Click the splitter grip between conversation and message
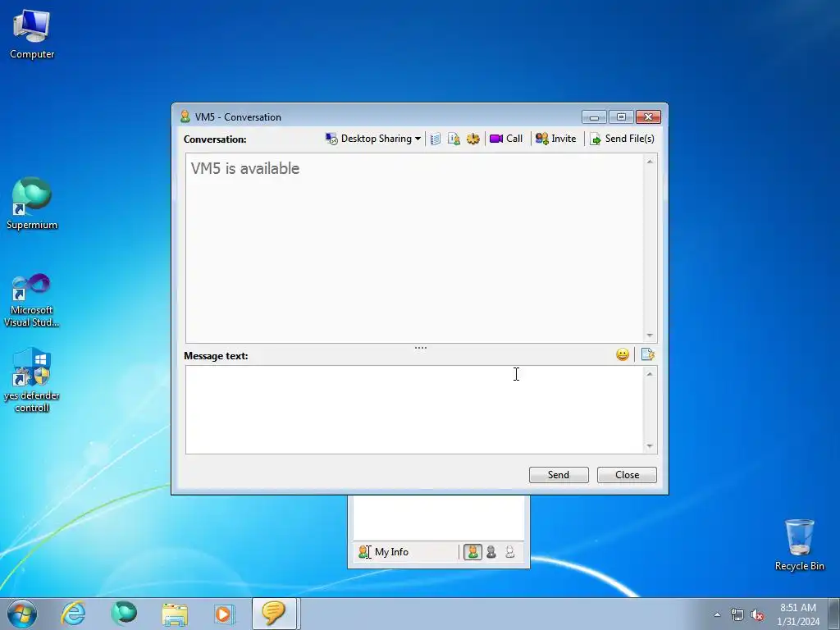The width and height of the screenshot is (840, 630). (421, 348)
